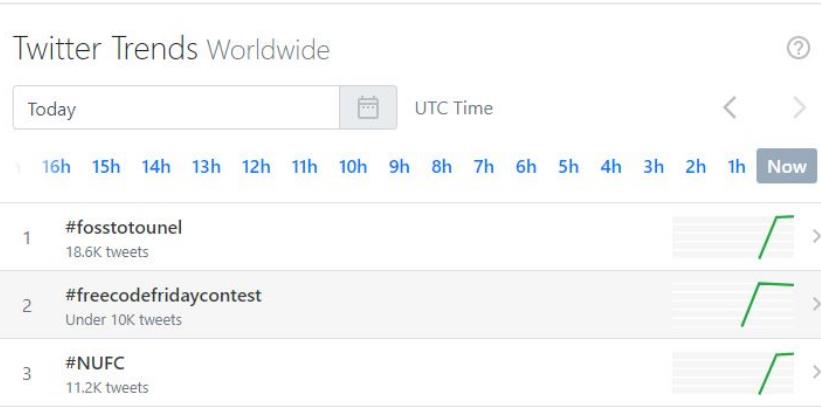Select the Now time tab
821x417 pixels.
pyautogui.click(x=786, y=167)
